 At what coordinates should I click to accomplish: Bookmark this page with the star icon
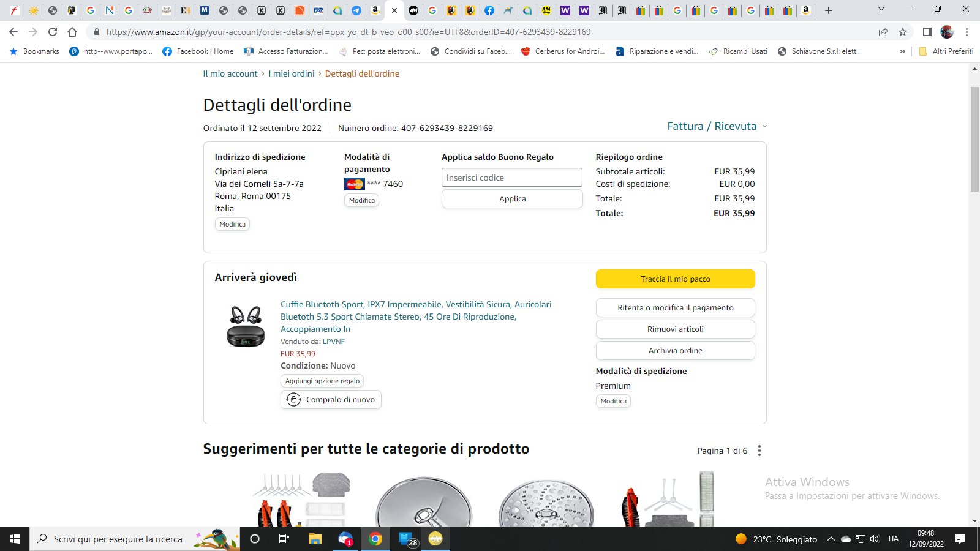point(902,32)
